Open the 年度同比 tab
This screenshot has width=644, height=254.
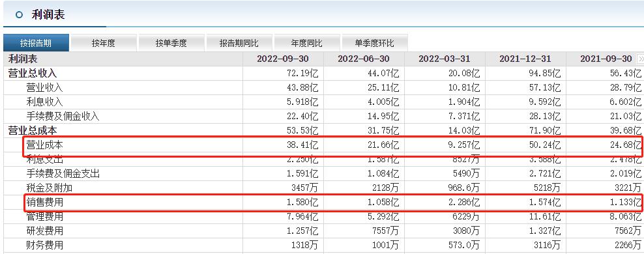click(x=307, y=43)
